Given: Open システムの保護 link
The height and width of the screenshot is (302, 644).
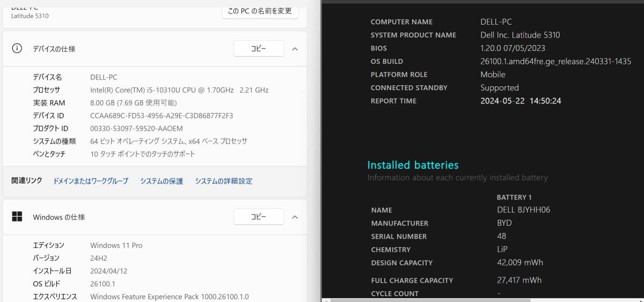Looking at the screenshot, I should point(162,181).
